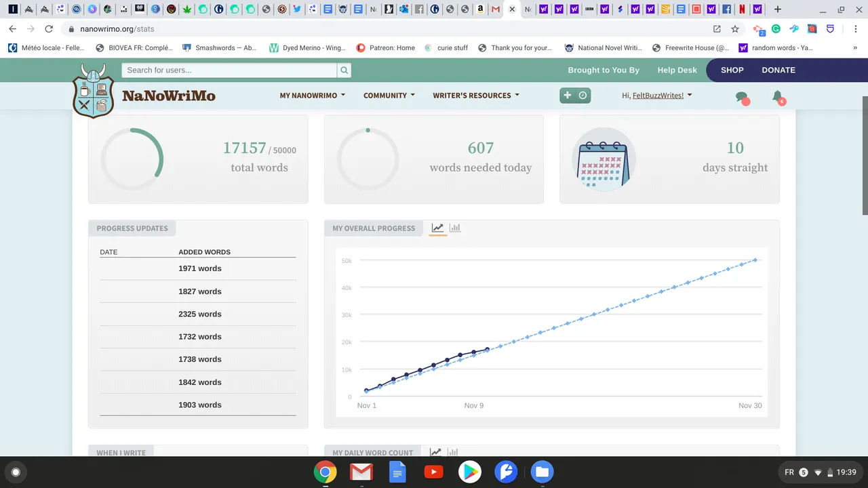Reload the page
This screenshot has height=488, width=868.
pyautogui.click(x=49, y=29)
